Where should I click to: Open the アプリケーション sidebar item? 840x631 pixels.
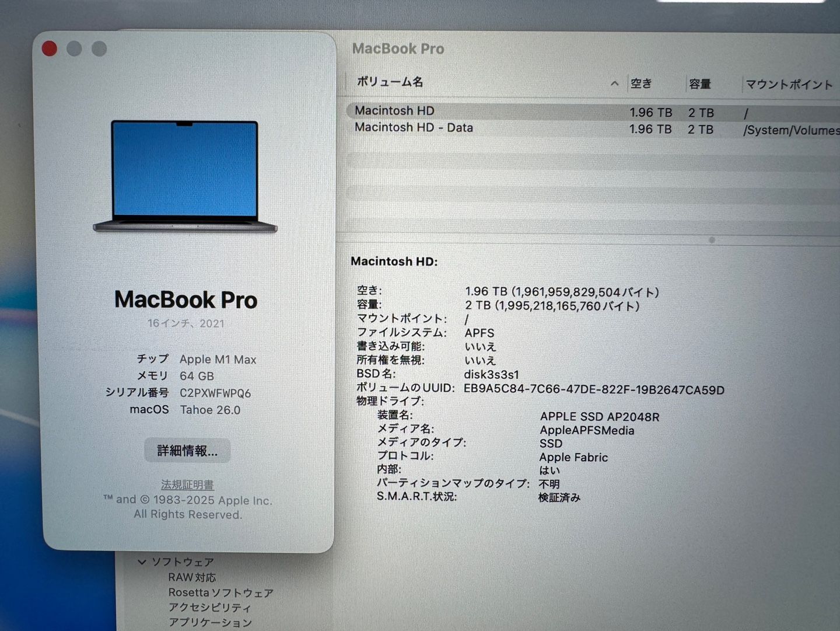coord(210,623)
